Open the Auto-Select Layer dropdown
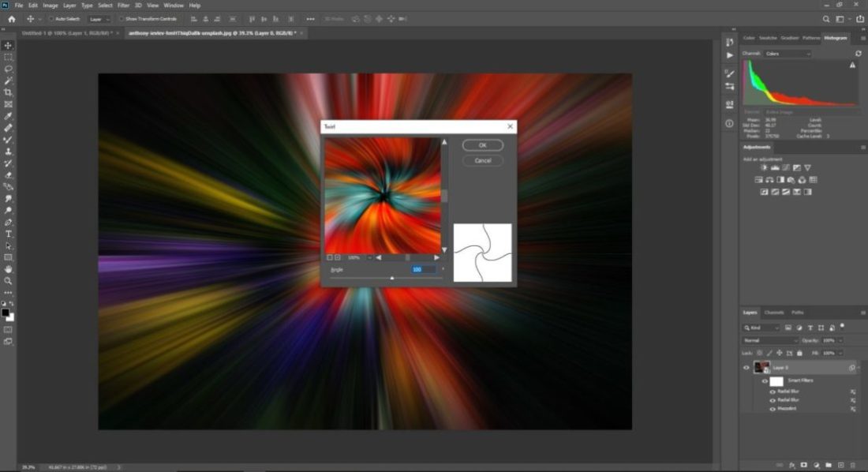The width and height of the screenshot is (868, 472). click(x=99, y=19)
